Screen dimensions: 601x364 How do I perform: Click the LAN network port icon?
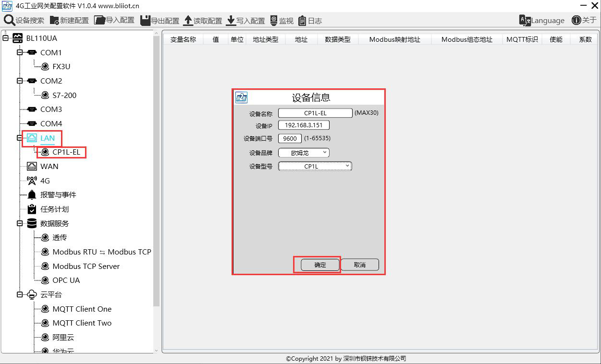click(x=32, y=138)
